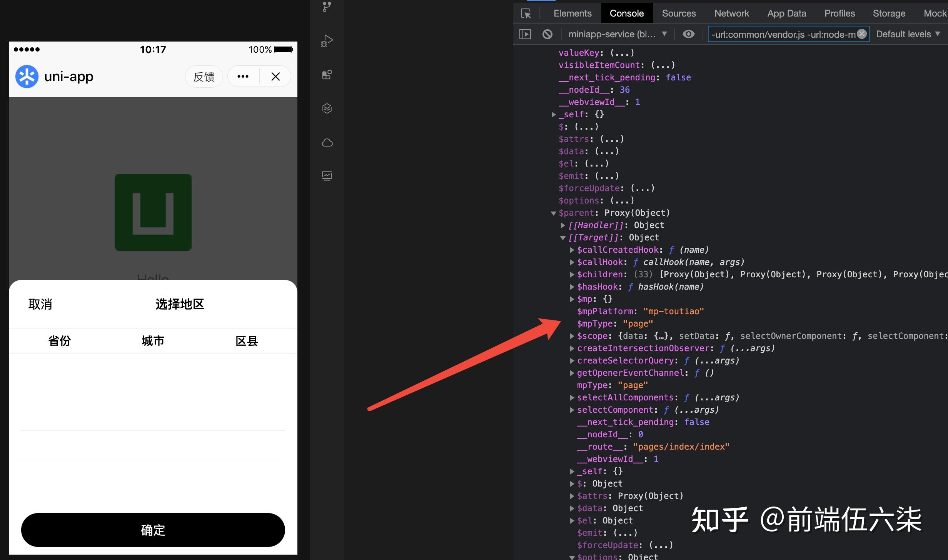
Task: Click the 确定 confirm button
Action: click(x=153, y=530)
